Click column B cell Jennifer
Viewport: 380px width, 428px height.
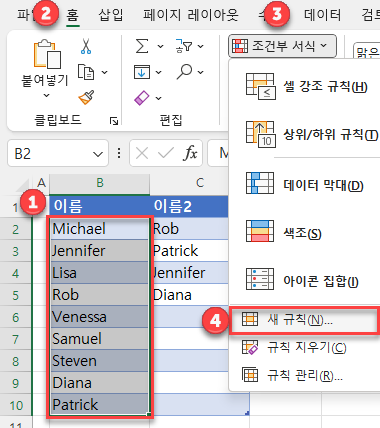[100, 251]
